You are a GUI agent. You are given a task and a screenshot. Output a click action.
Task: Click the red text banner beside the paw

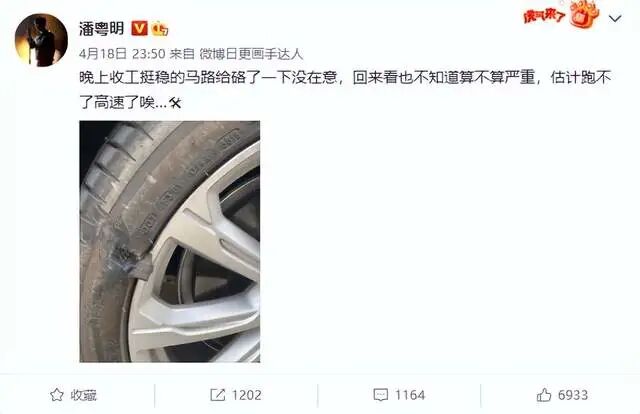[544, 16]
